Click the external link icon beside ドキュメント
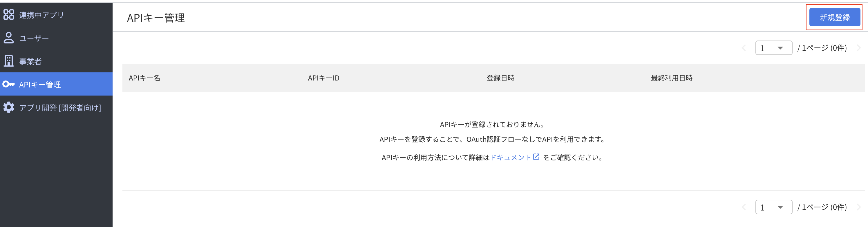 click(536, 157)
